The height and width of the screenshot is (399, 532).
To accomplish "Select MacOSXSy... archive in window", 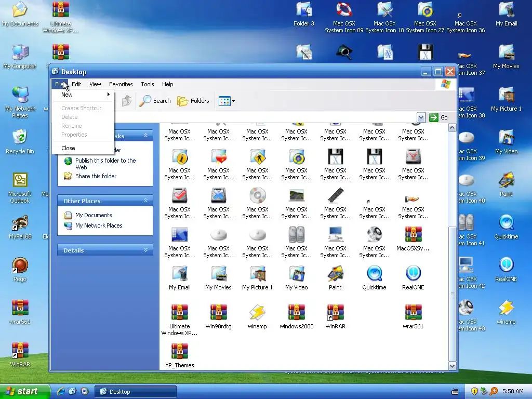I will click(413, 239).
